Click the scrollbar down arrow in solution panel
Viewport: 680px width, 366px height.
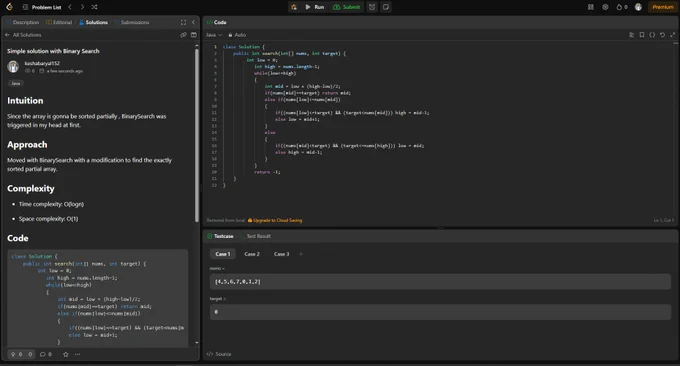(x=196, y=343)
